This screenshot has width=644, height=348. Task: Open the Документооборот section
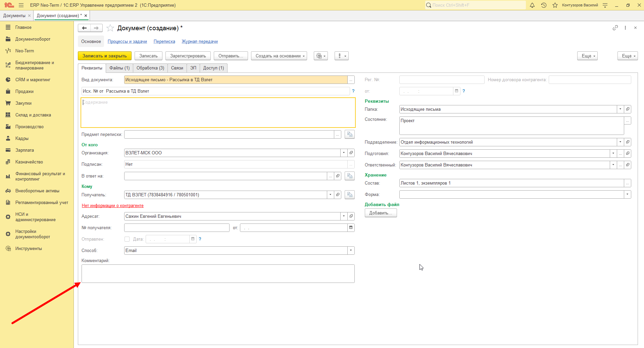point(33,39)
